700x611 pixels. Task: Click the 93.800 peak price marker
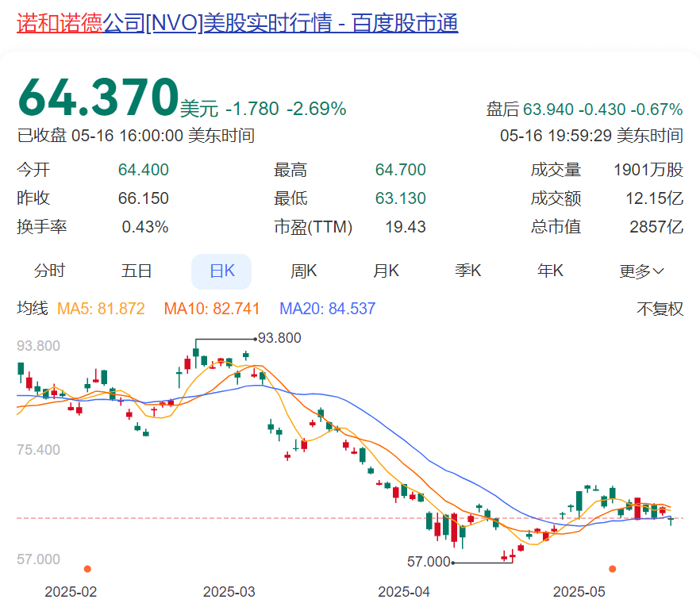coord(278,338)
